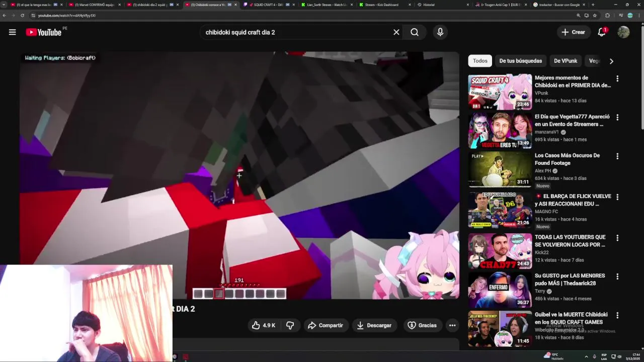Screen dimensions: 644x362
Task: Open Los Casos Más Oscuros thumbnail
Action: point(500,169)
